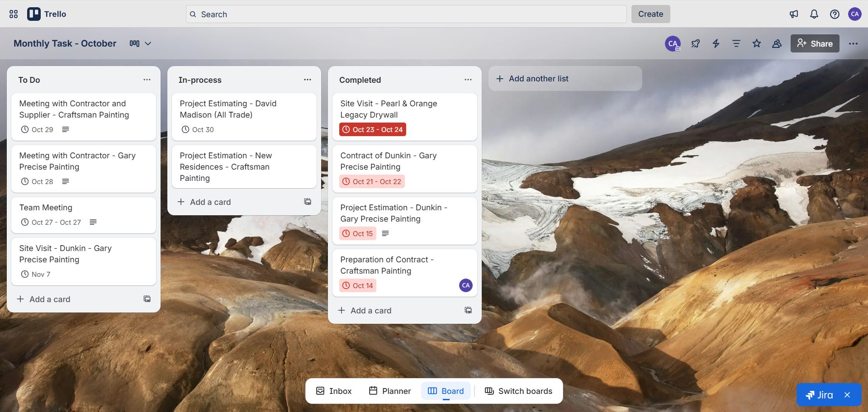Toggle the Oct 14 due date badge
The height and width of the screenshot is (412, 868).
[x=358, y=285]
